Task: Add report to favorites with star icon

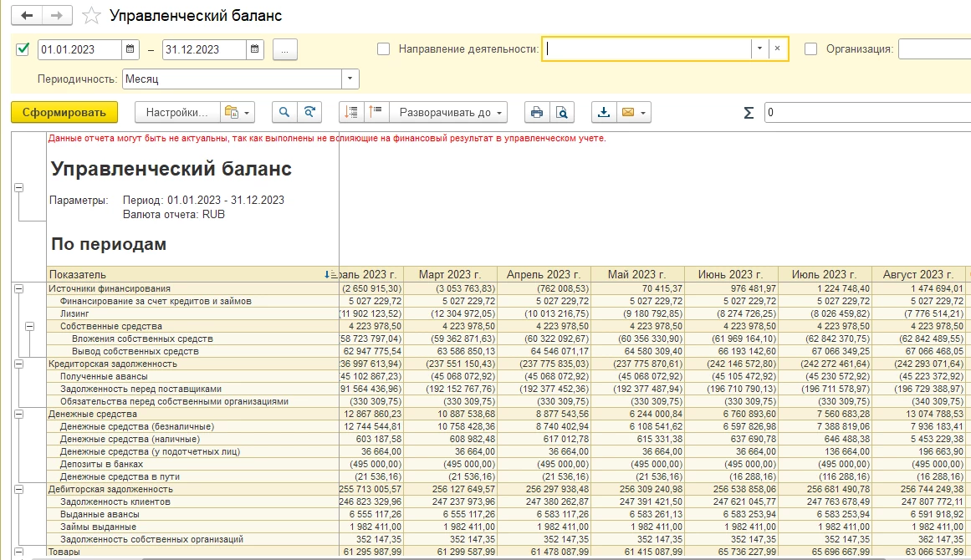Action: (92, 17)
